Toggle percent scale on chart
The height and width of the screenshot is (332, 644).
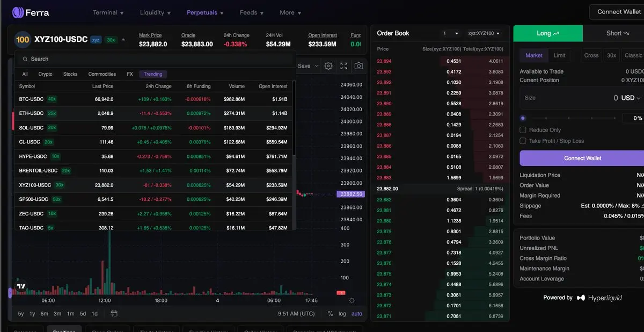(330, 314)
